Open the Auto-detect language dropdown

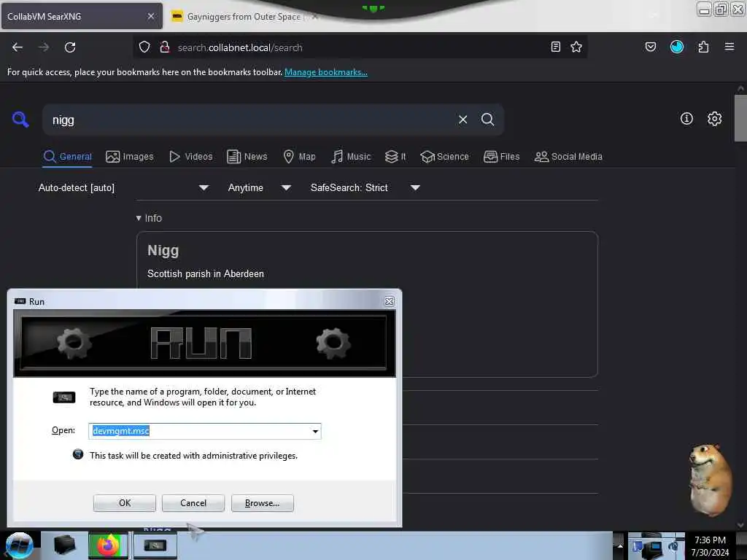(x=123, y=187)
